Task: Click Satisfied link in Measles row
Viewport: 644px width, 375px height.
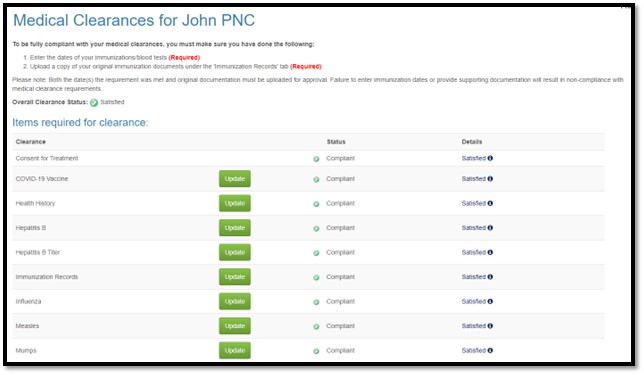Action: pos(474,326)
